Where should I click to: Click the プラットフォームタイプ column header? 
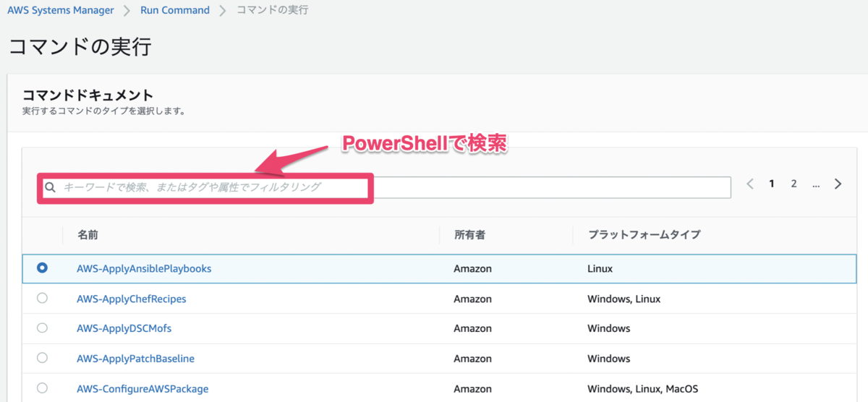pyautogui.click(x=644, y=235)
